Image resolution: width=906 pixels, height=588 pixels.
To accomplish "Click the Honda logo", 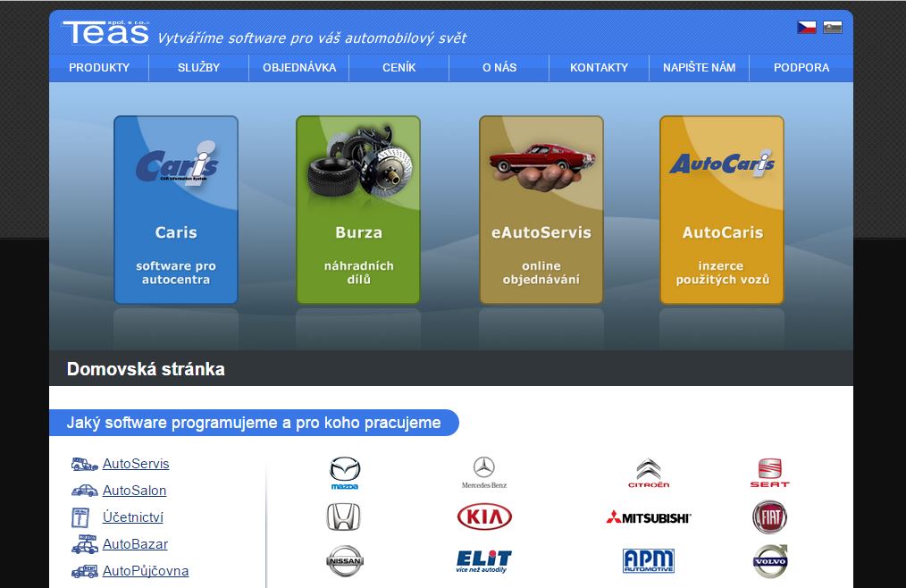I will (x=343, y=517).
